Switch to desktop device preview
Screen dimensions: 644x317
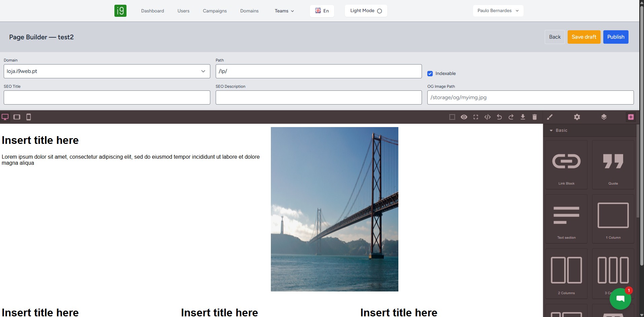click(5, 117)
